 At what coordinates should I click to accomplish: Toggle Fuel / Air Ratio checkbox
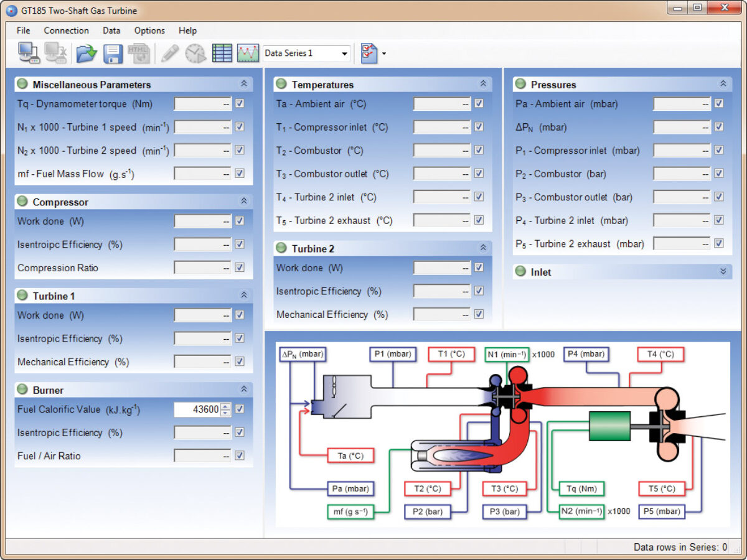tap(240, 455)
